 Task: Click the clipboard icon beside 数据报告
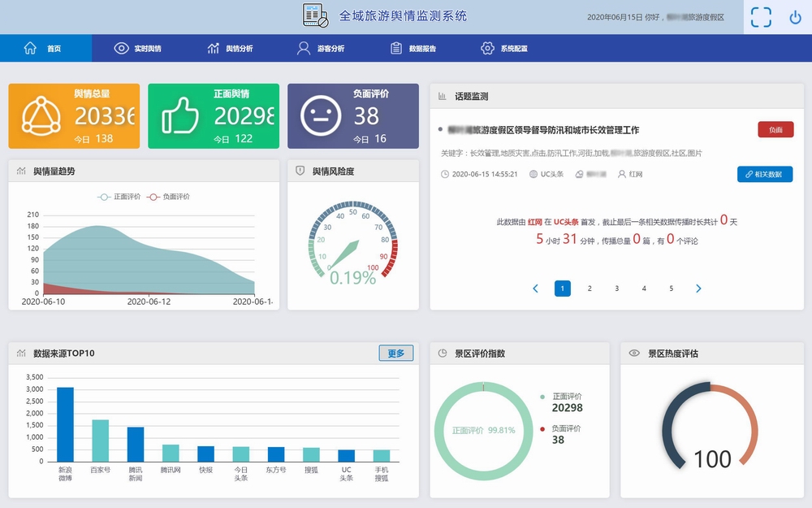(x=396, y=48)
